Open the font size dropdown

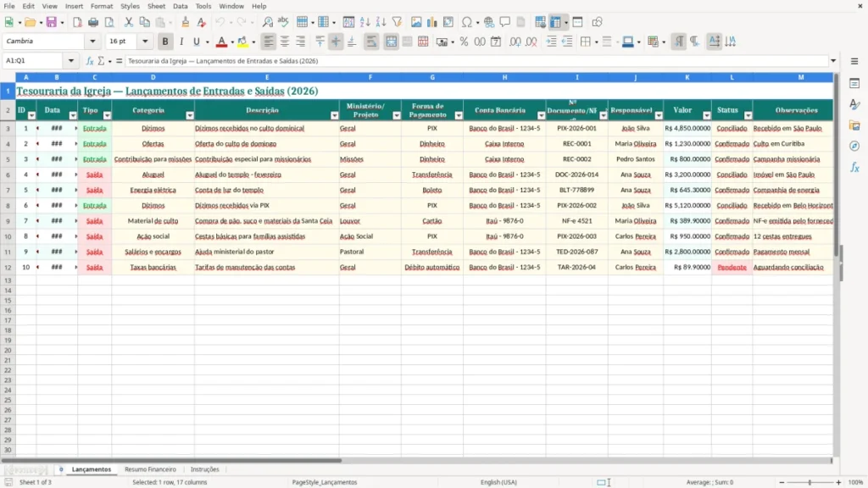145,42
